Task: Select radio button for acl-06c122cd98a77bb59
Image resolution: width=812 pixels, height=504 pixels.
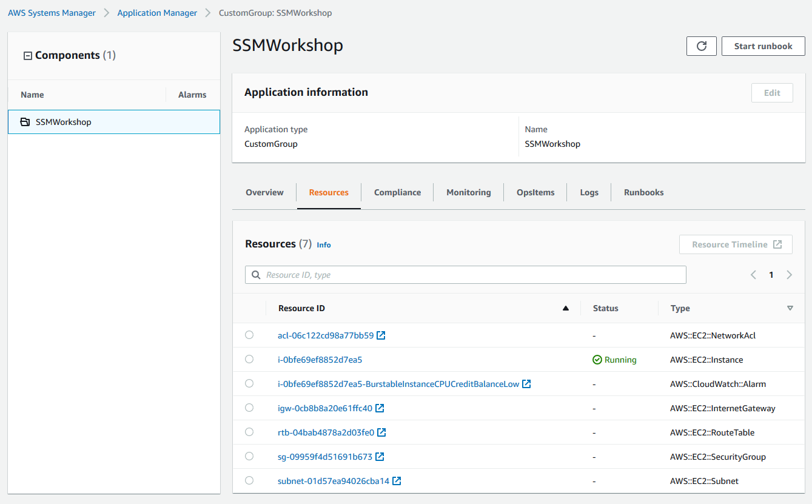Action: (249, 335)
